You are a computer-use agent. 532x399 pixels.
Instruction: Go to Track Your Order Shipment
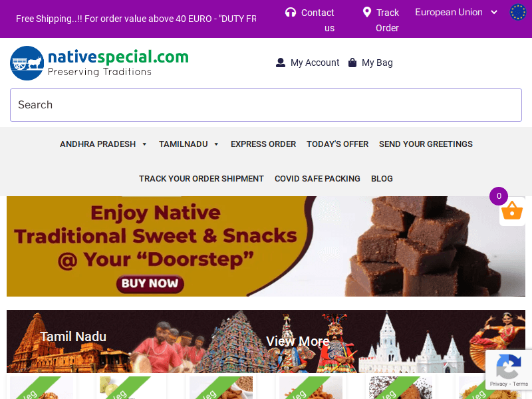[201, 179]
